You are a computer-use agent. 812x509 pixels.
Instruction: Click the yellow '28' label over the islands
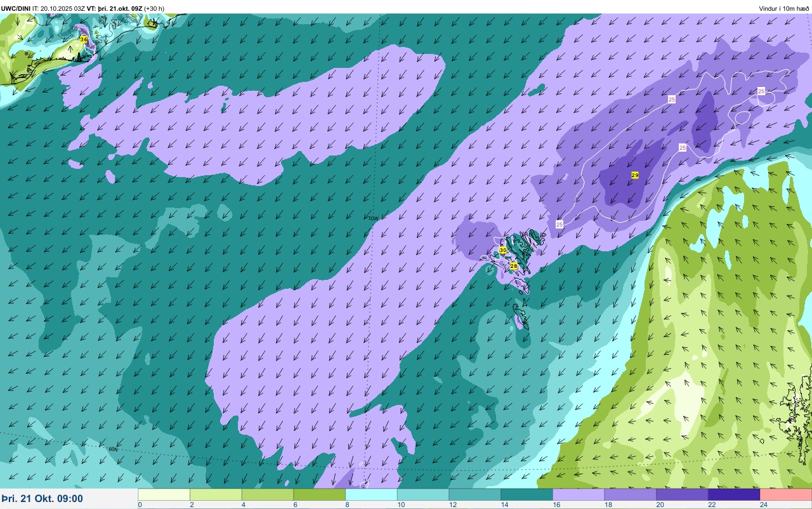[514, 265]
